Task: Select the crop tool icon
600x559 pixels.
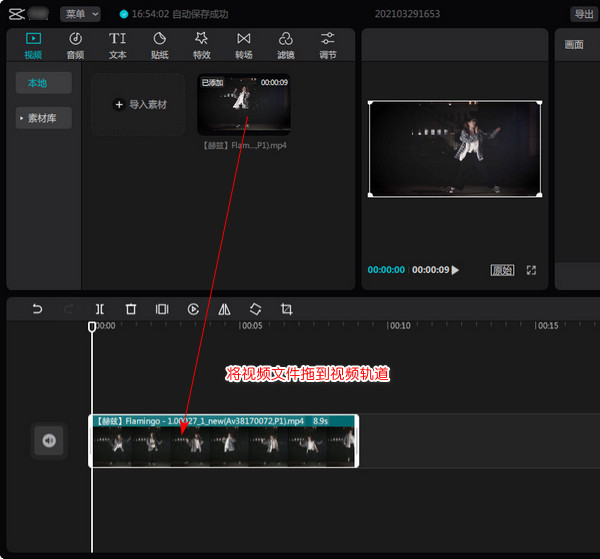Action: pos(287,309)
